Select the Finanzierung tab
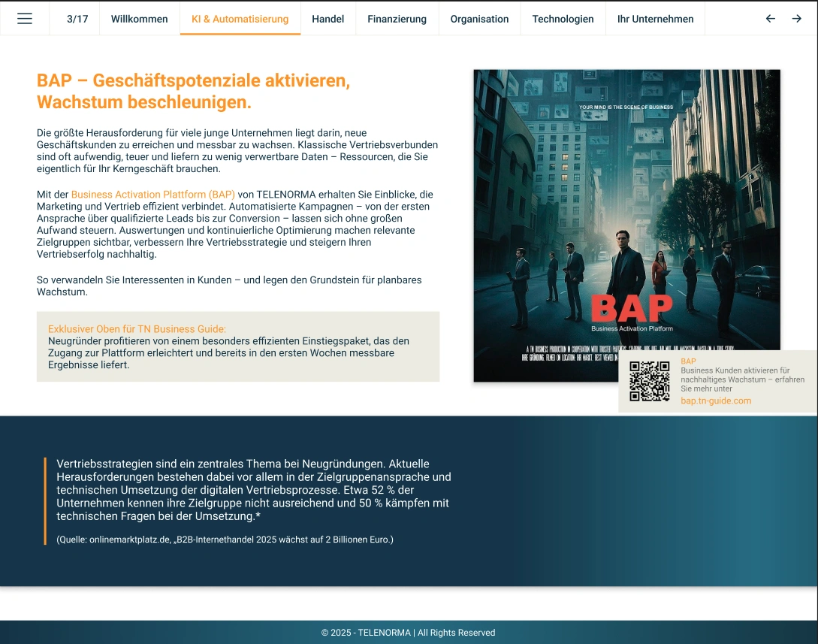This screenshot has width=818, height=644. [x=397, y=19]
